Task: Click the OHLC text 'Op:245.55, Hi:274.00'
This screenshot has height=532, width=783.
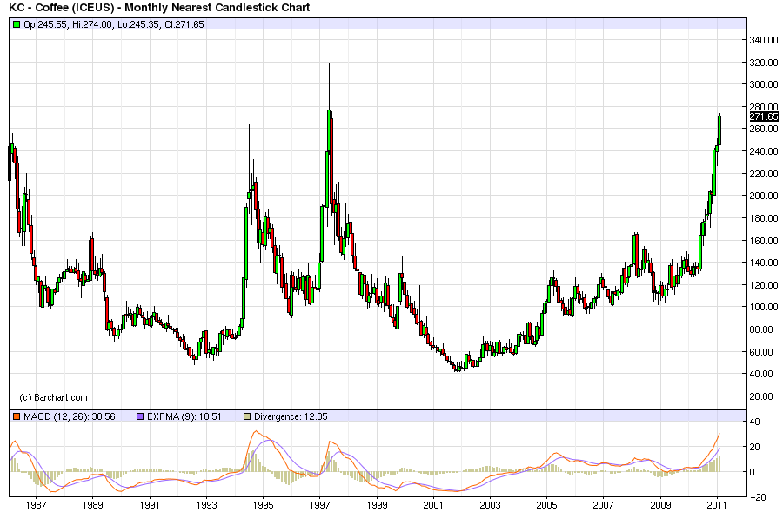Action: tap(68, 24)
